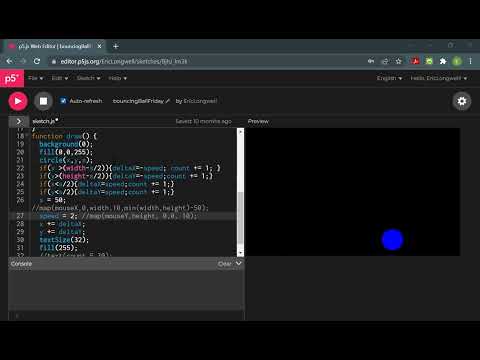This screenshot has width=480, height=360.
Task: Collapse the console with the chevron
Action: pos(239,264)
